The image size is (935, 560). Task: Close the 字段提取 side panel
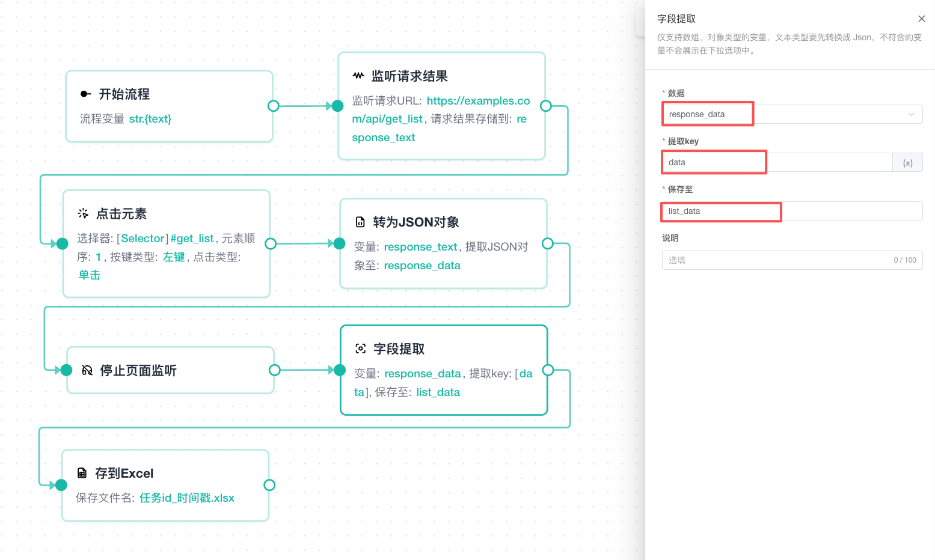coord(922,19)
